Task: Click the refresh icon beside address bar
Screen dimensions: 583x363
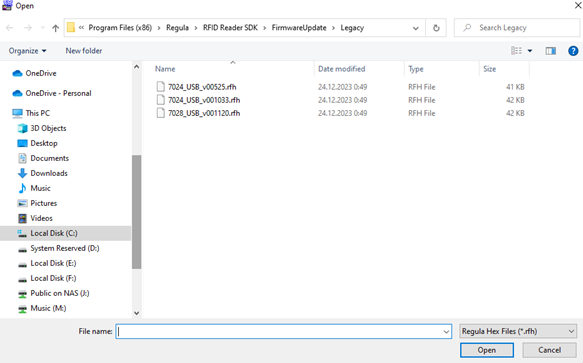Action: click(x=436, y=28)
